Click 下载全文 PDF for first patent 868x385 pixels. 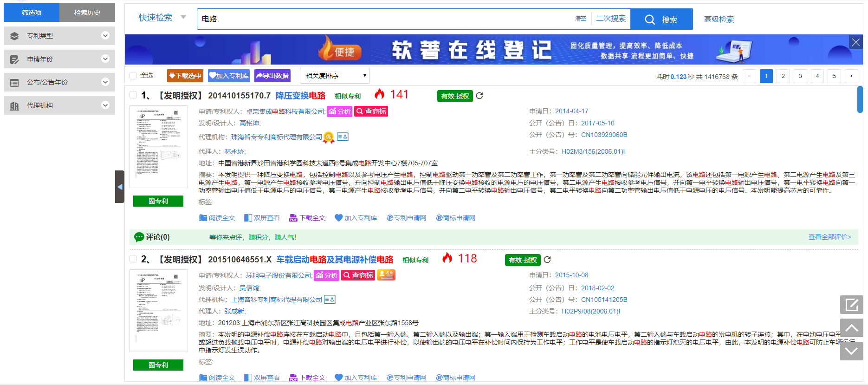[x=307, y=218]
